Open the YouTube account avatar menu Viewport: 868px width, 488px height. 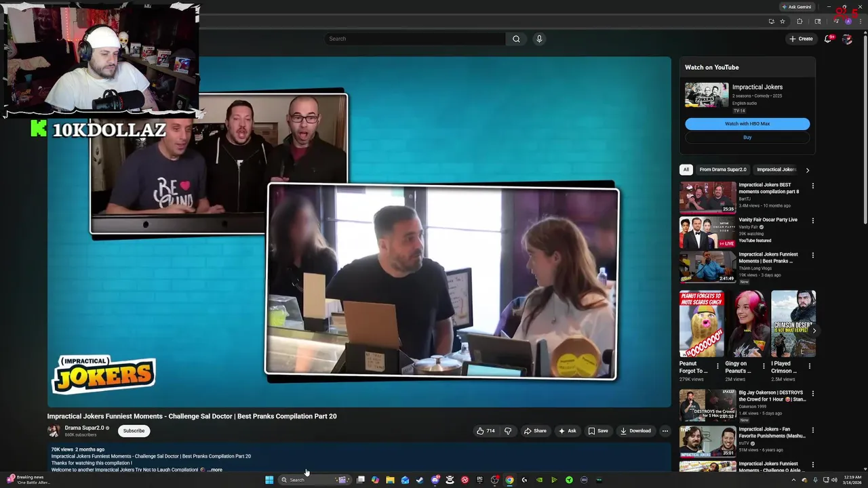click(x=847, y=39)
